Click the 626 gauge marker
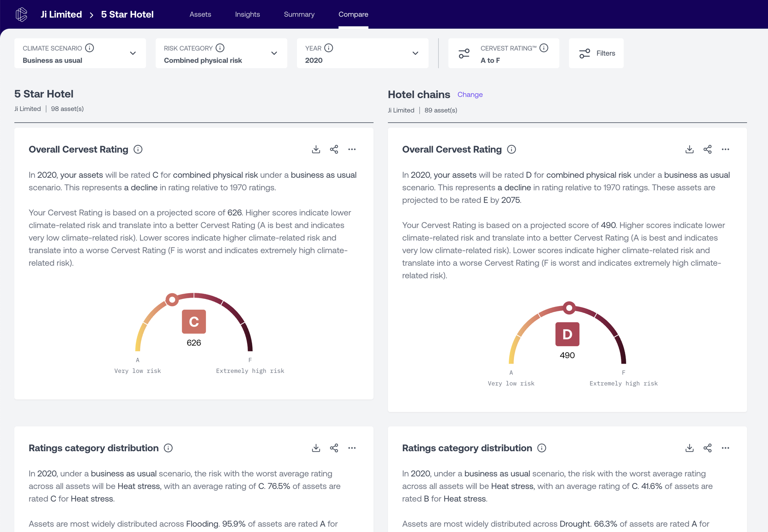The height and width of the screenshot is (532, 768). point(172,300)
